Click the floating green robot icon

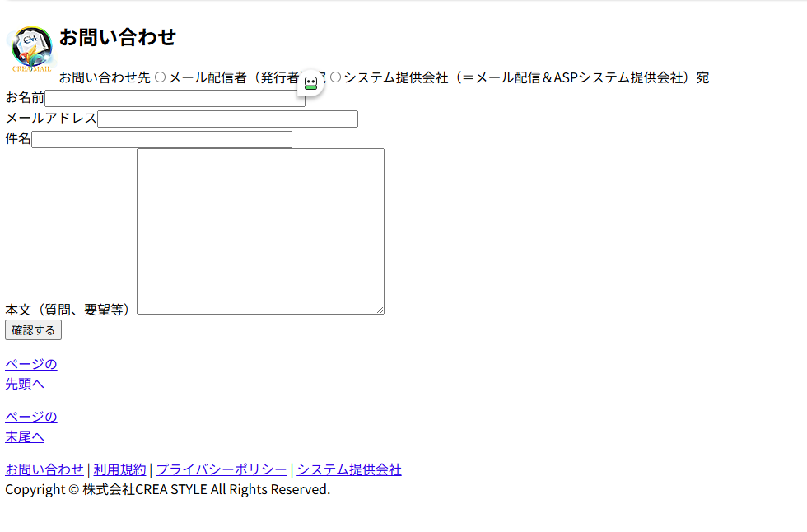pyautogui.click(x=310, y=83)
